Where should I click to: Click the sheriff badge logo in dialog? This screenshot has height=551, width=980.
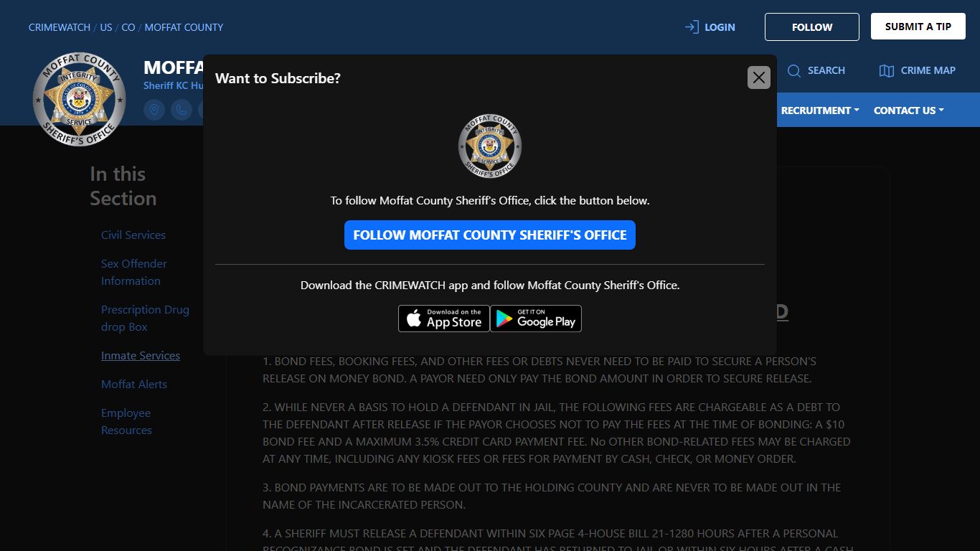pos(490,146)
